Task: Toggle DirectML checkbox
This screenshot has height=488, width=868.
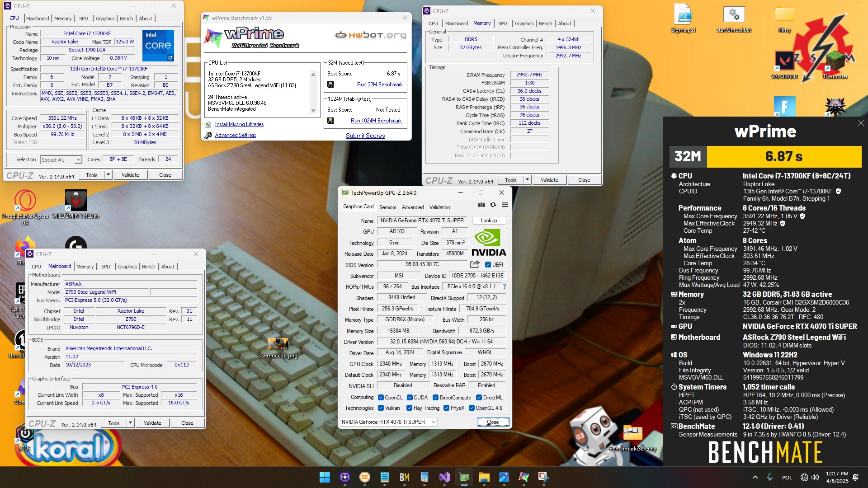Action: pos(479,398)
